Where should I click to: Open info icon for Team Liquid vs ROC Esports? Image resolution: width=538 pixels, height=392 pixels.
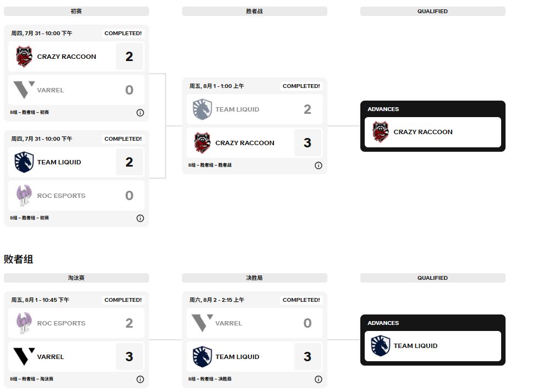point(140,218)
